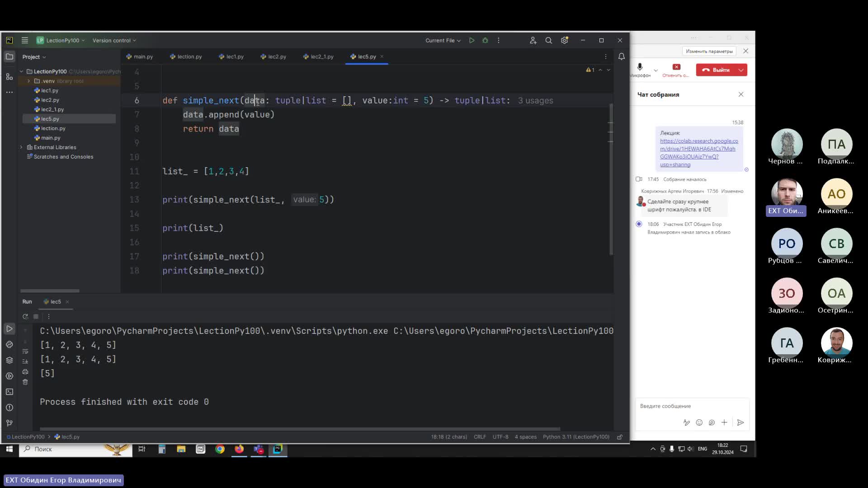The image size is (868, 488).
Task: Click the editor vertical scrollbar
Action: (x=611, y=179)
